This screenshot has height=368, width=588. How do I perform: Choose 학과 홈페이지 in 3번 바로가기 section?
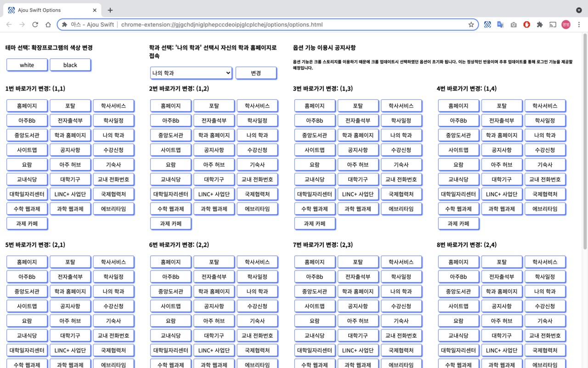coord(358,135)
